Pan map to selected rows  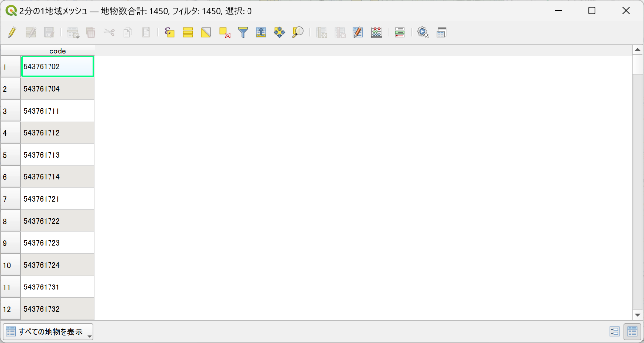(x=279, y=33)
